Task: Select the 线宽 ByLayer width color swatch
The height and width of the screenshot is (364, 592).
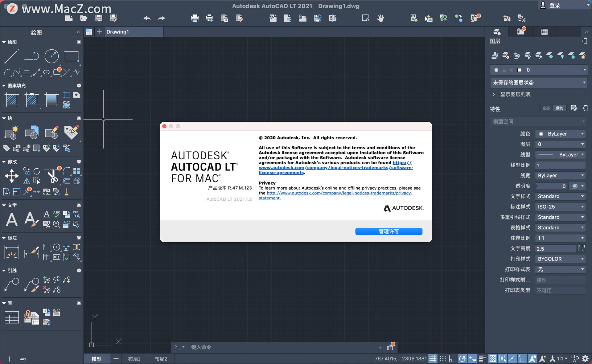Action: (x=558, y=175)
